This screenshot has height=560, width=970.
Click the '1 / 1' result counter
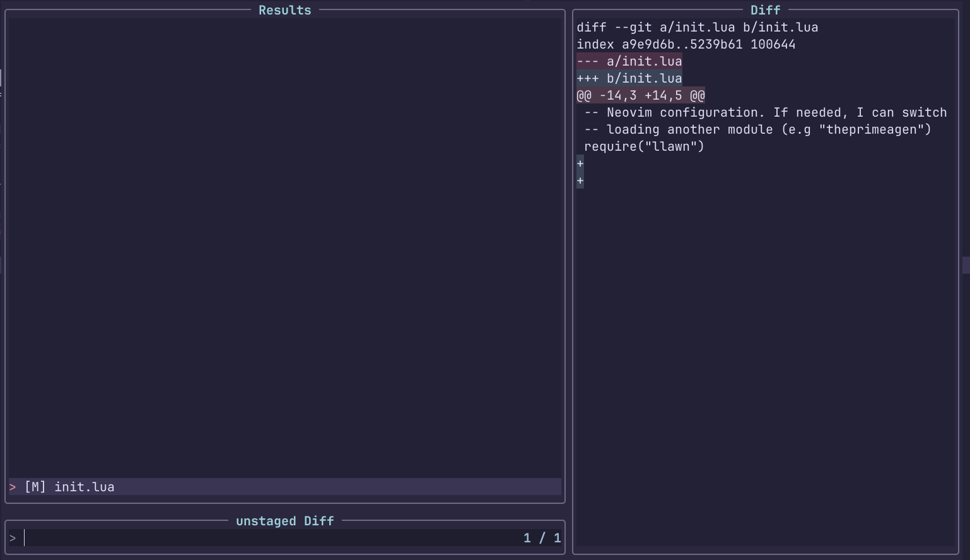(542, 537)
